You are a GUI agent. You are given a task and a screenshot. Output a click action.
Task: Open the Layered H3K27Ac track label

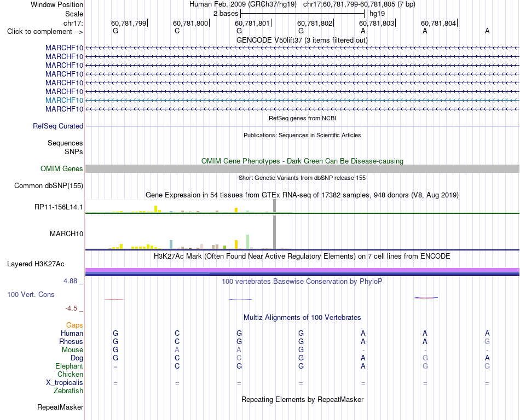tap(36, 264)
